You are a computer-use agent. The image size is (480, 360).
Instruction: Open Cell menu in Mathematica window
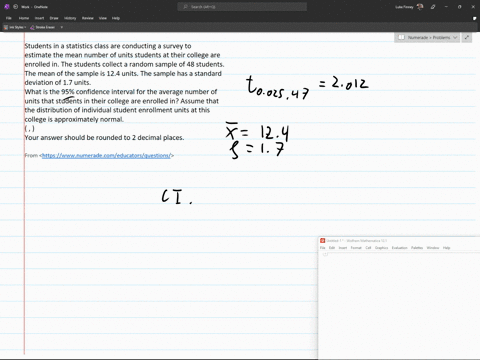[x=368, y=248]
